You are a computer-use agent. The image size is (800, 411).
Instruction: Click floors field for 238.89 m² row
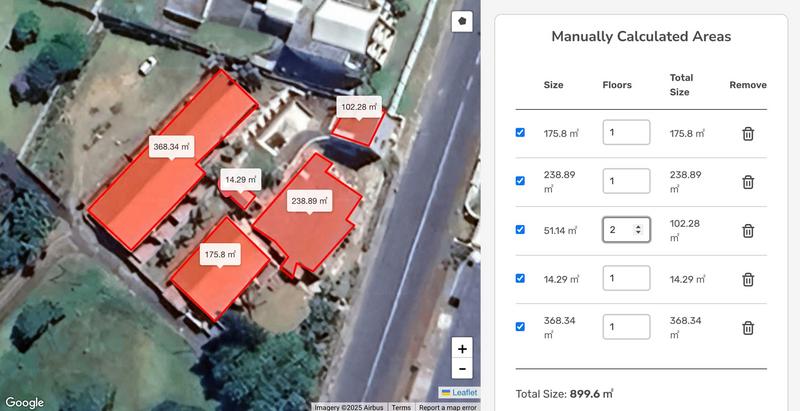click(x=626, y=181)
